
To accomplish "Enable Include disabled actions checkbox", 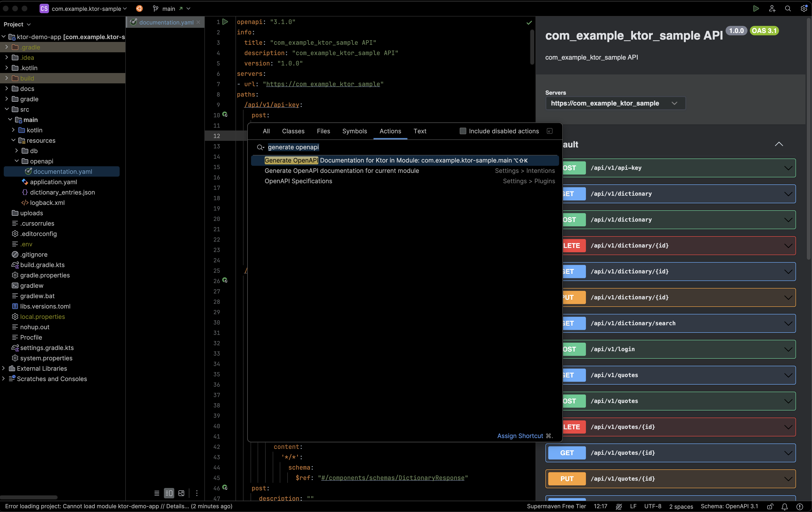I will point(463,131).
